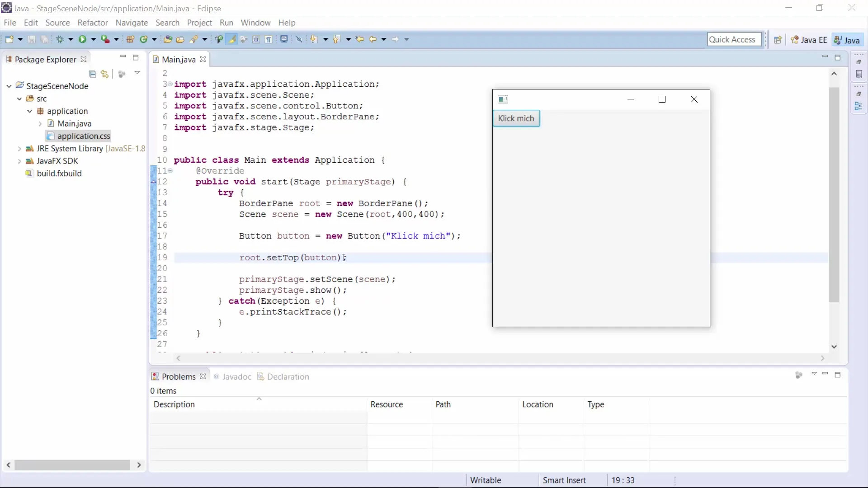Toggle Show Whitespace Characters

(269, 39)
